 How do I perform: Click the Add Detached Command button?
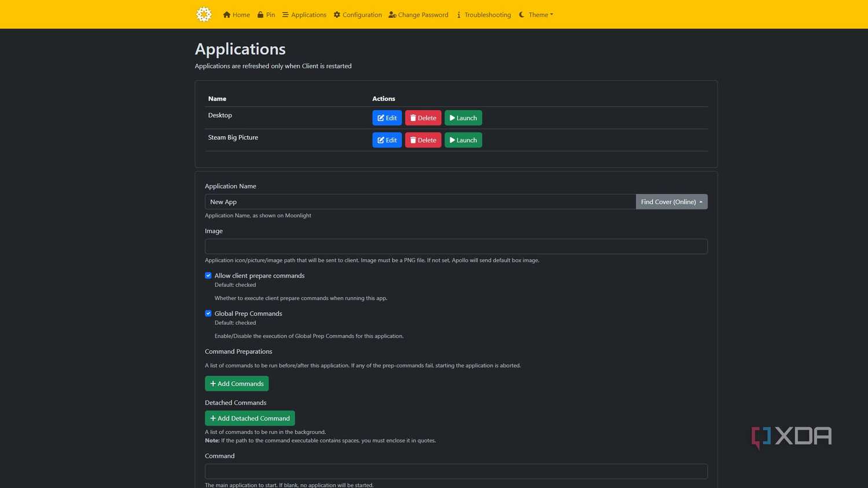[250, 418]
